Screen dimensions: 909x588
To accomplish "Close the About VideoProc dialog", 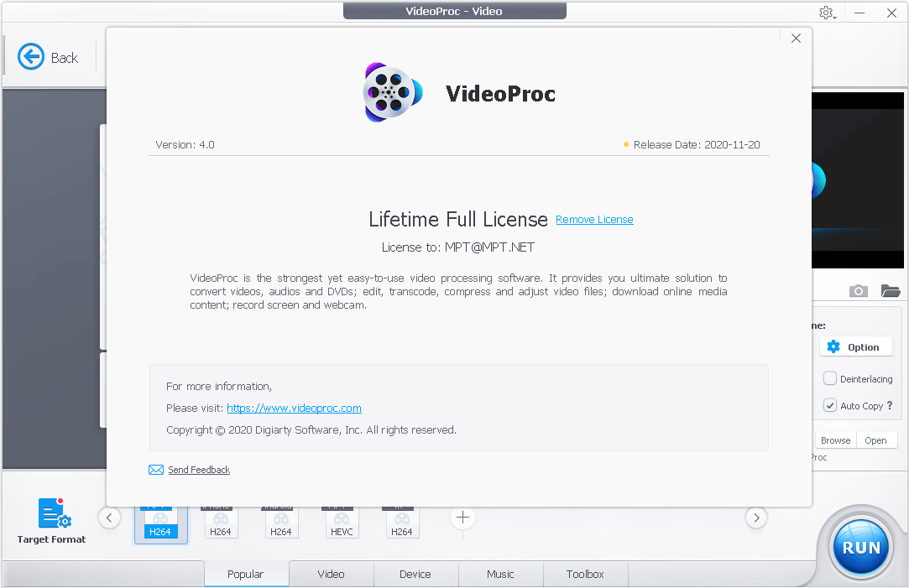I will [x=796, y=39].
